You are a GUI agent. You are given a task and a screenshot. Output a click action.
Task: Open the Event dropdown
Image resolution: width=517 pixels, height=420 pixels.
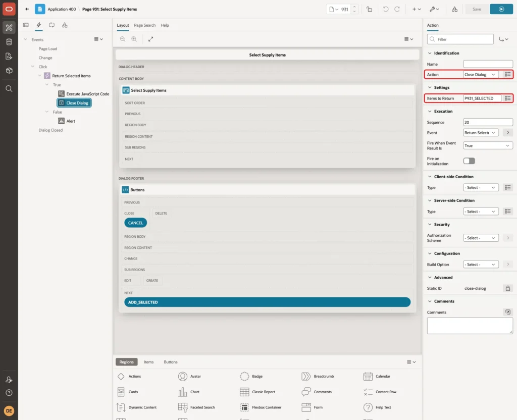point(481,133)
